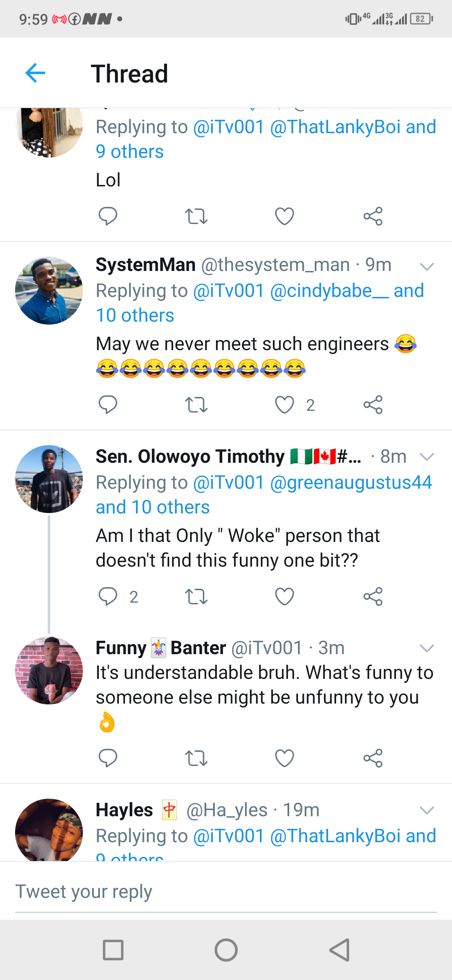This screenshot has height=980, width=452.
Task: Expand options chevron on SystemMan's tweet
Action: point(426,266)
